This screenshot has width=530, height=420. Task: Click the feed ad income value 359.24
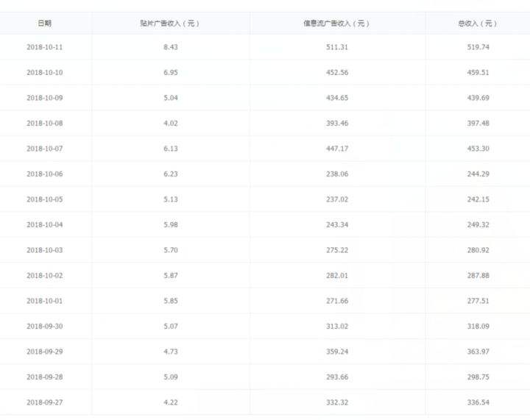pos(337,352)
